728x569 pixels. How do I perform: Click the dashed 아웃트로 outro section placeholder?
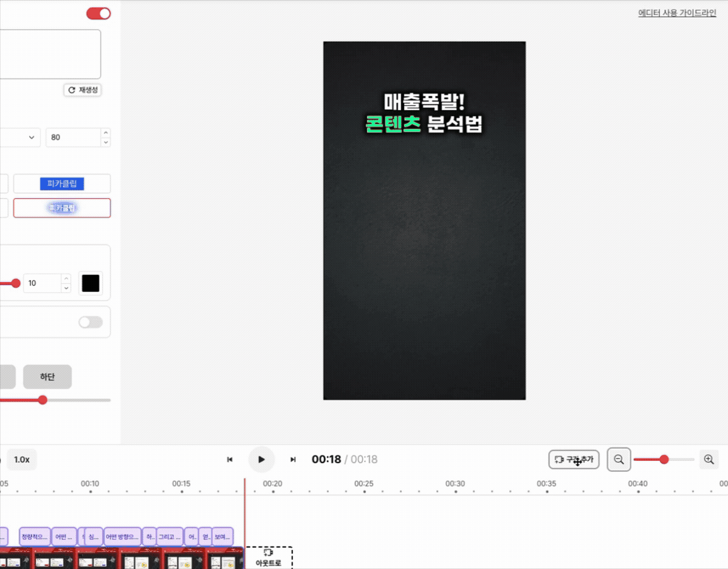click(x=269, y=555)
